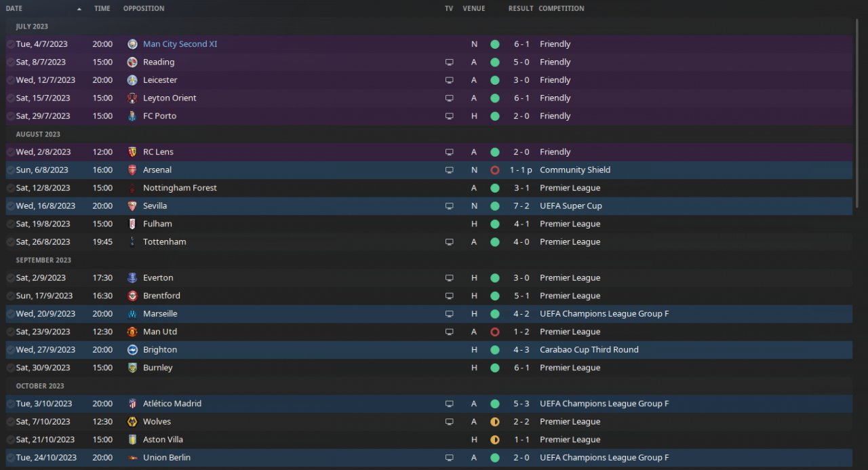Click the green win indicator for Burnley match
The width and height of the screenshot is (868, 470).
coord(495,368)
